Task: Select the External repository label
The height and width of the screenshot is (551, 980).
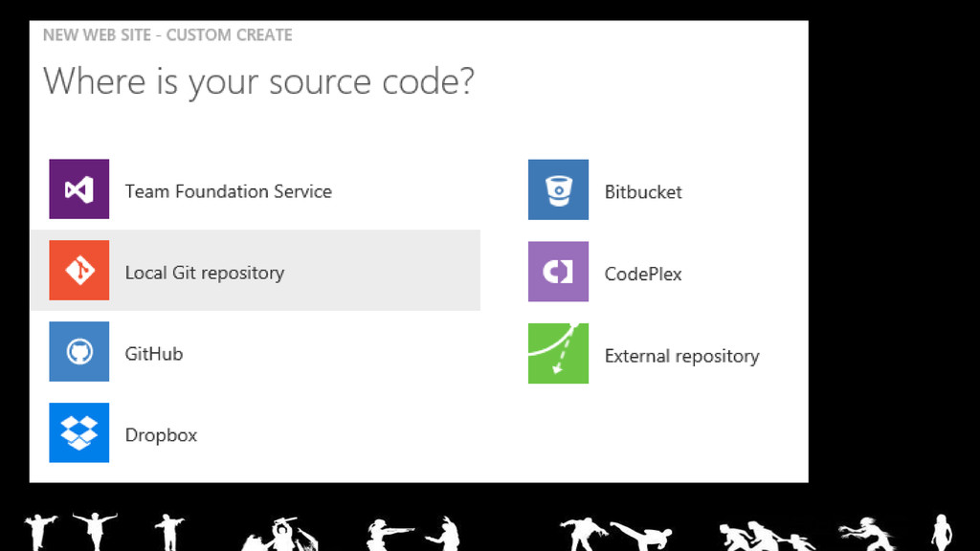Action: click(x=681, y=357)
